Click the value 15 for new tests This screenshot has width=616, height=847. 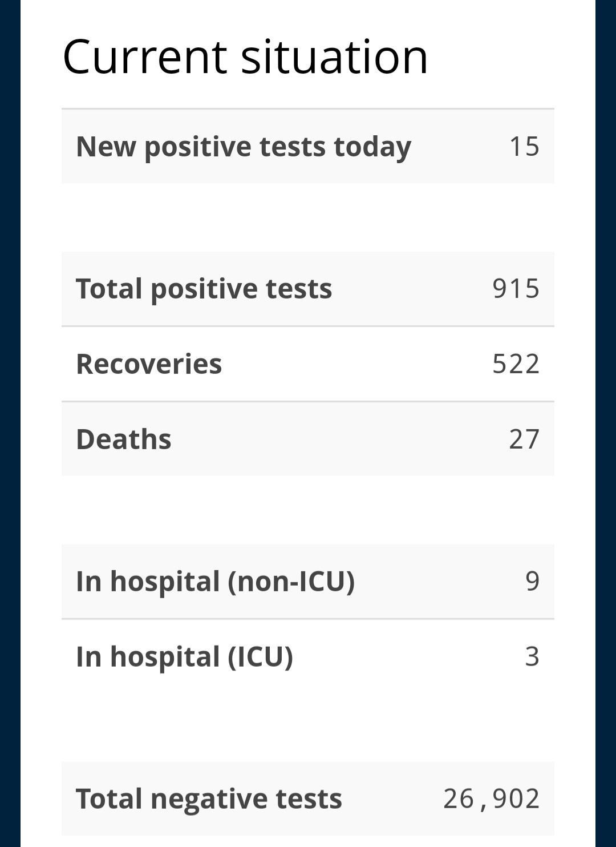click(524, 146)
